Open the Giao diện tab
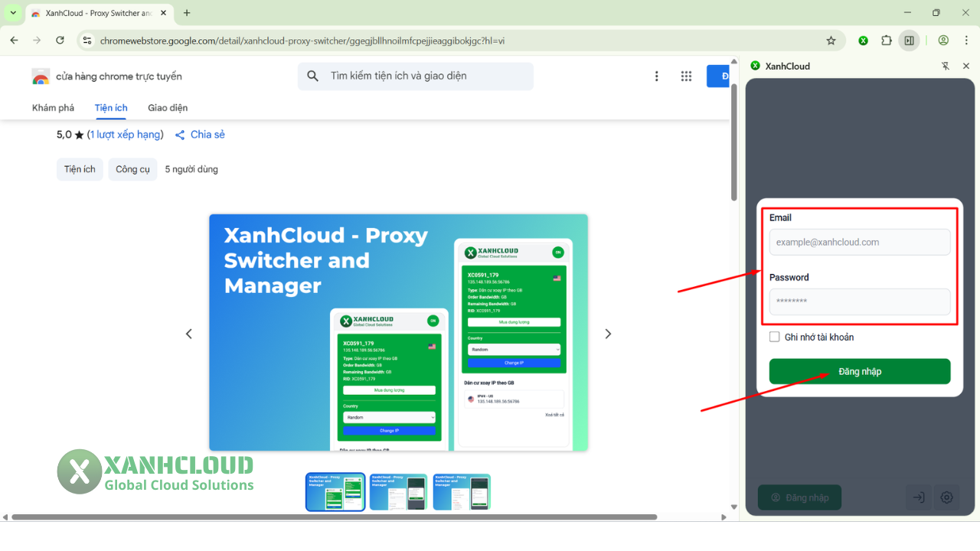The image size is (980, 551). pyautogui.click(x=168, y=108)
